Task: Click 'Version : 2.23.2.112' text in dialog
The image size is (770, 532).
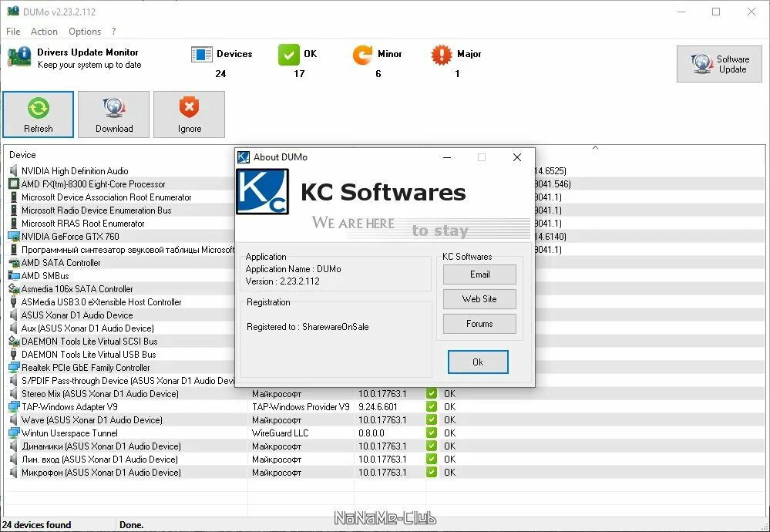Action: (x=282, y=281)
